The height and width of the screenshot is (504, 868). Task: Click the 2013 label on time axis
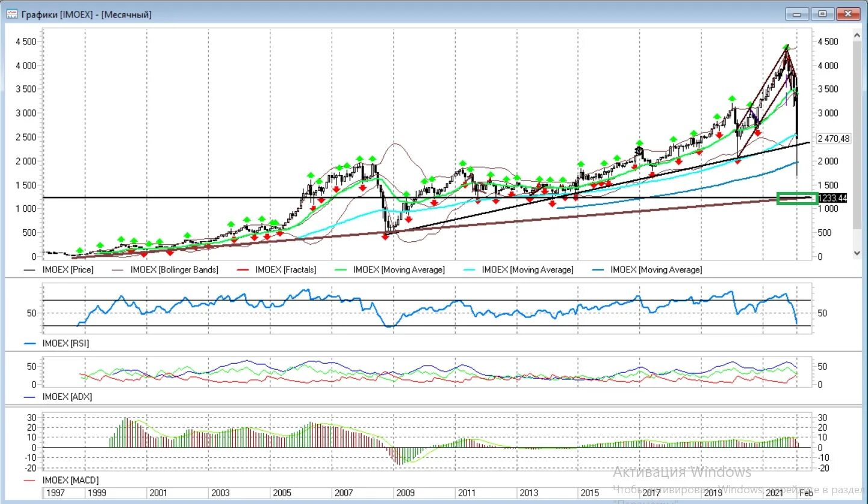tap(529, 493)
